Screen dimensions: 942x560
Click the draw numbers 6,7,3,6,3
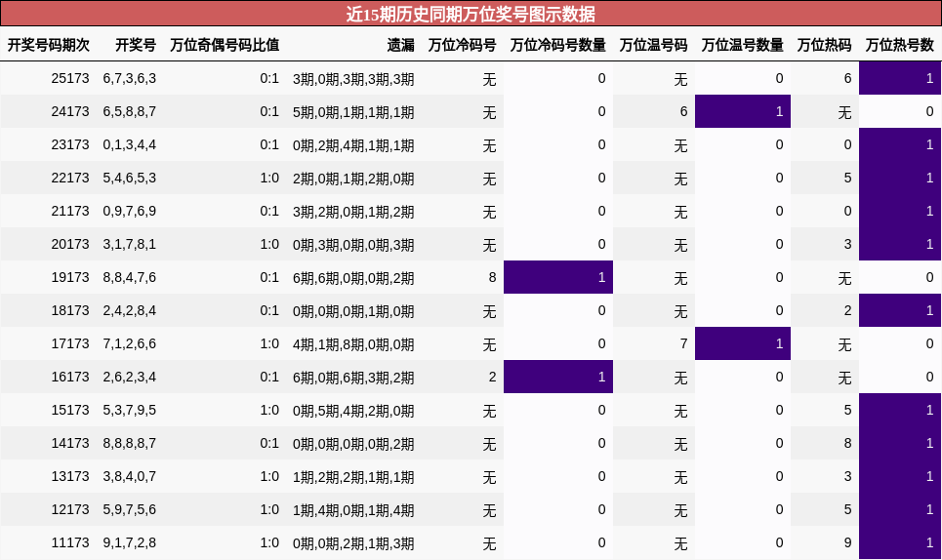point(129,79)
